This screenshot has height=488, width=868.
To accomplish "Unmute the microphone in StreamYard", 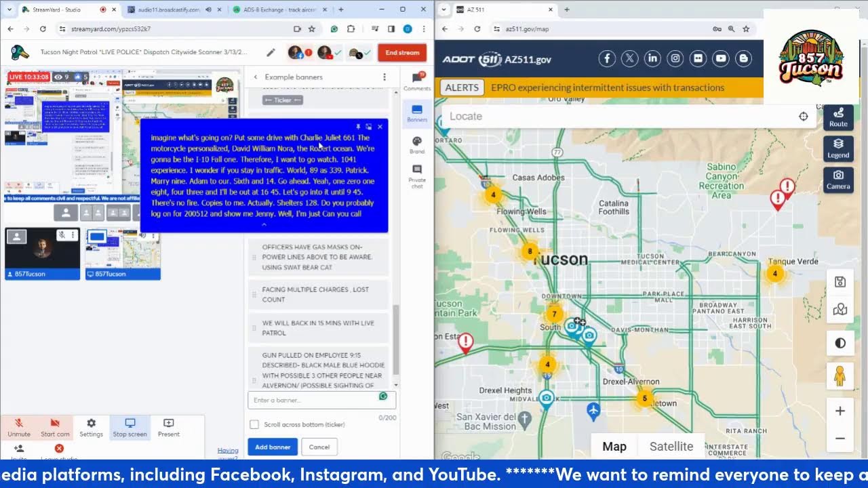I will pyautogui.click(x=19, y=428).
